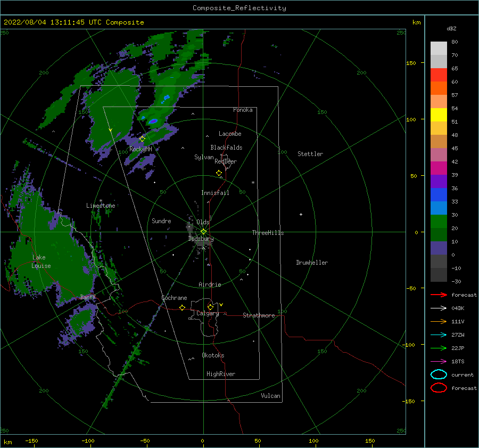Click the RockyMH text label

click(x=141, y=149)
